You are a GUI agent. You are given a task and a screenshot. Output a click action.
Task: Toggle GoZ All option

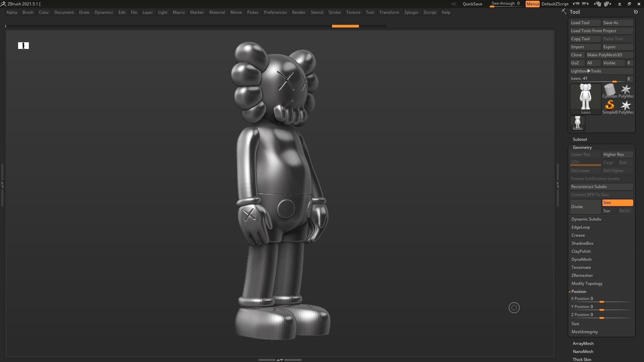[x=593, y=63]
